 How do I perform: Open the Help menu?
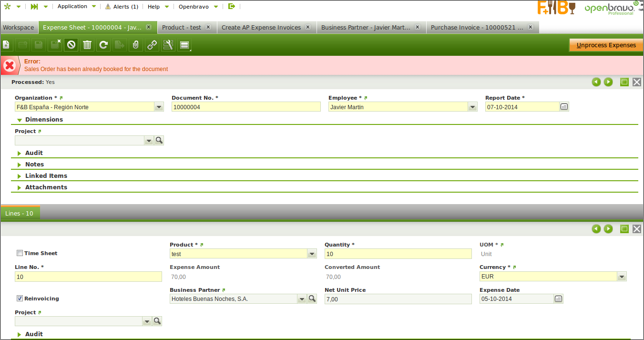pyautogui.click(x=158, y=7)
